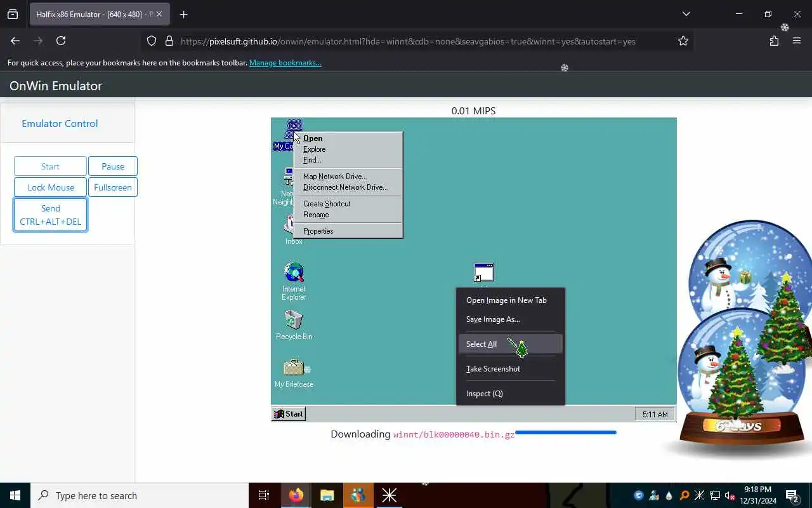
Task: Bookmark the page with the star icon
Action: tap(683, 41)
